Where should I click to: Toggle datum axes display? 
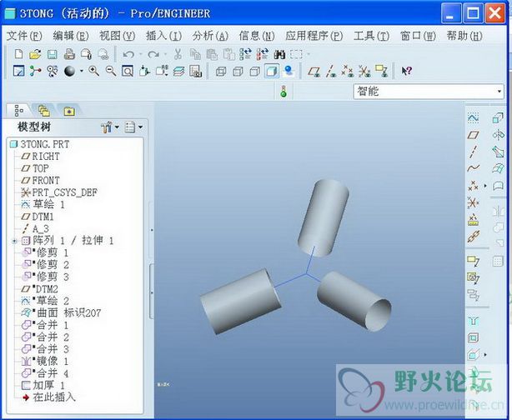point(331,71)
